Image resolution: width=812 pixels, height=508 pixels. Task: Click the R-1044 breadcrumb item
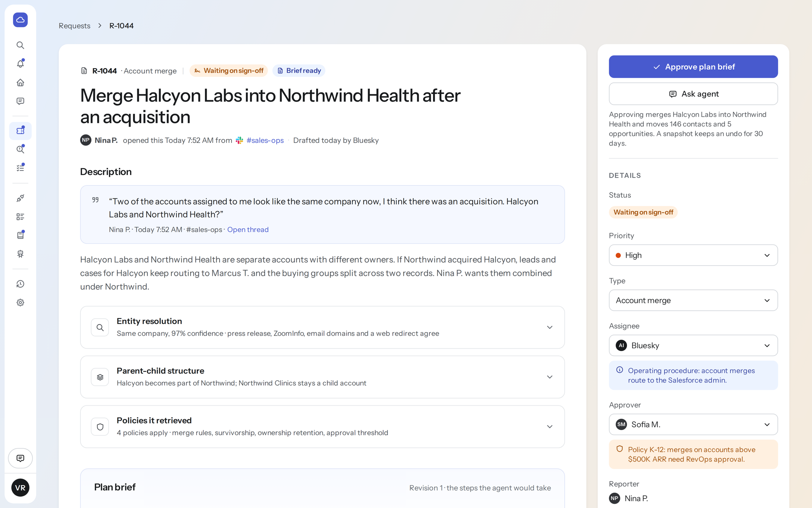tap(121, 26)
